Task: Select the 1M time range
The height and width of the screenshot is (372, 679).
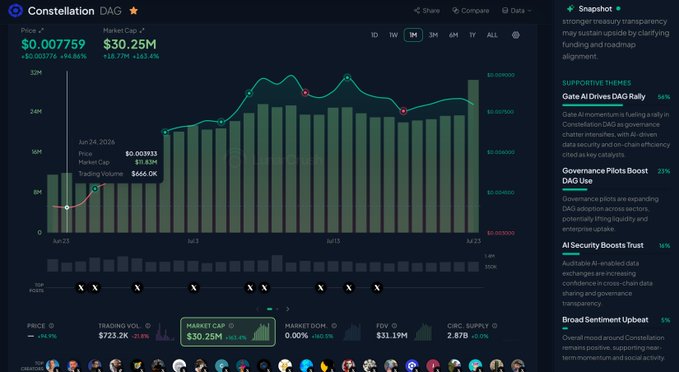Action: click(413, 35)
